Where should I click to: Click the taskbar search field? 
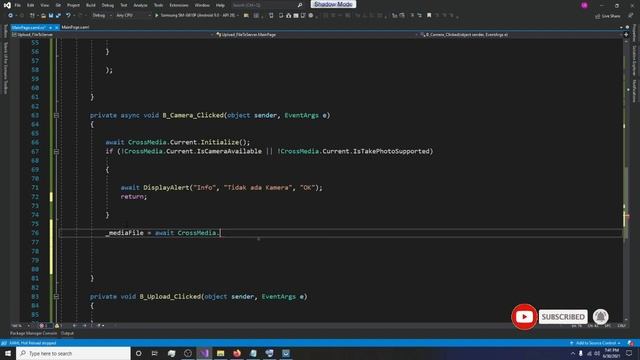(74, 353)
